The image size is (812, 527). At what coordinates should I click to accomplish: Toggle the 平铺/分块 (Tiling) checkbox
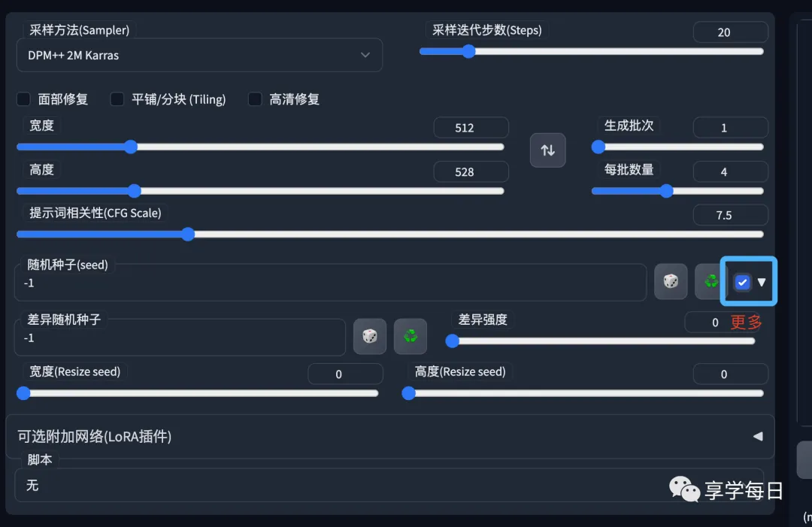tap(117, 98)
